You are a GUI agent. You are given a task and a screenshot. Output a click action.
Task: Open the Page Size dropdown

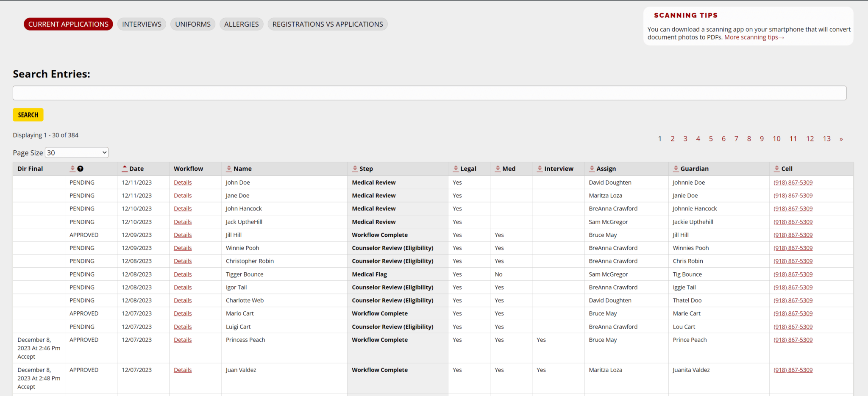pos(77,152)
